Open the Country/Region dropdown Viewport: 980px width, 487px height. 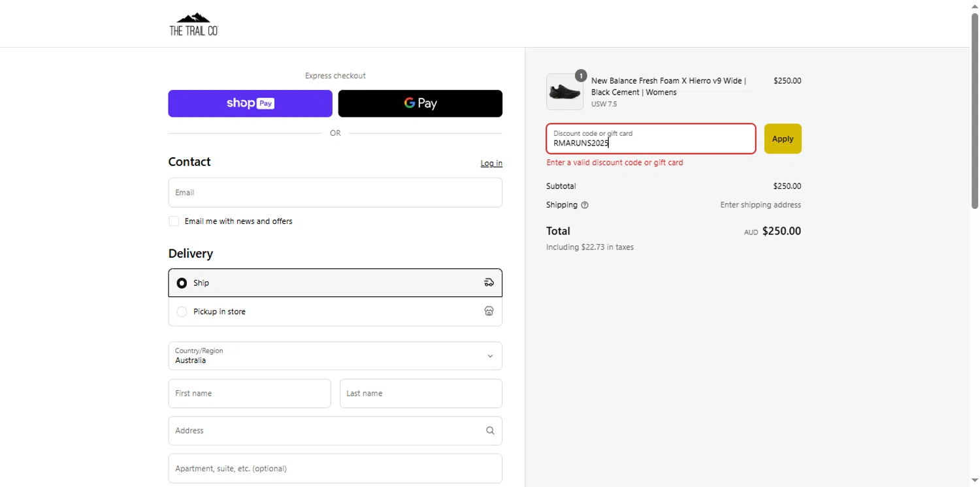click(335, 356)
